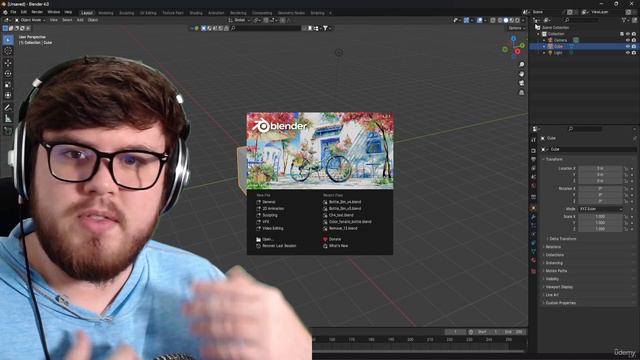The height and width of the screenshot is (360, 640).
Task: Open the rotation Mode XYZ Euler dropdown
Action: [x=600, y=209]
